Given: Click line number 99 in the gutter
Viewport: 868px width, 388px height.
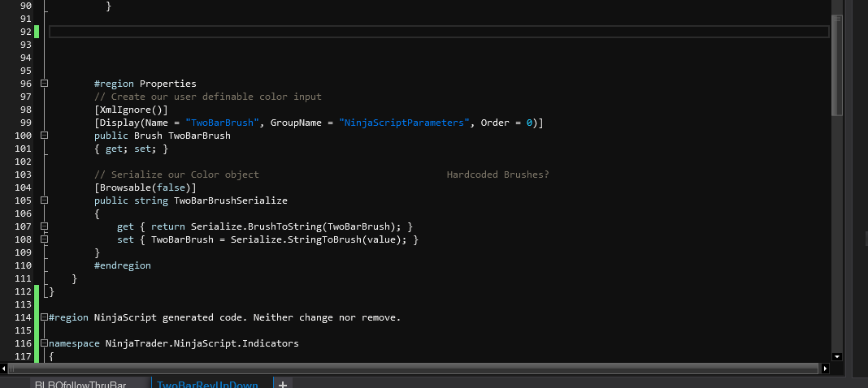Looking at the screenshot, I should [x=24, y=123].
